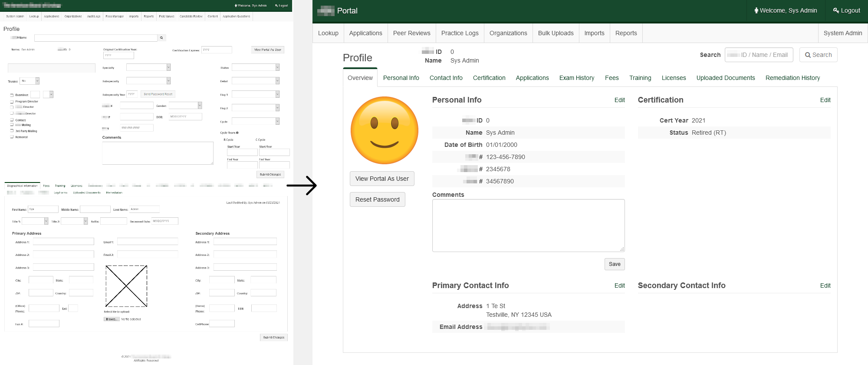The width and height of the screenshot is (868, 365).
Task: Open Peer Reviews in navigation bar
Action: [x=411, y=33]
